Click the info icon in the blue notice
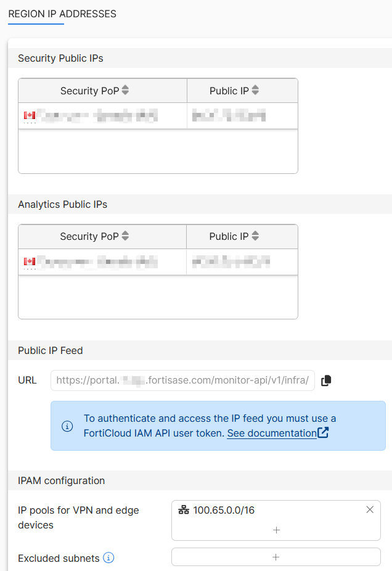Viewport: 392px width, 571px height. pyautogui.click(x=67, y=425)
